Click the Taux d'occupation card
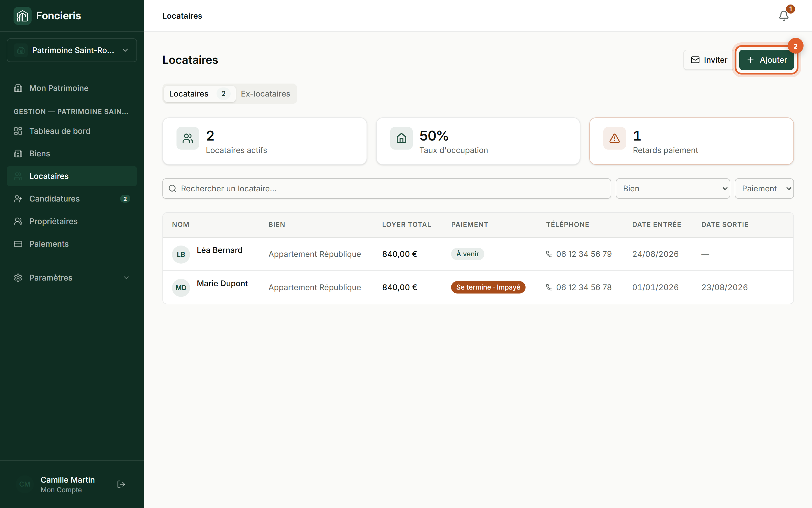This screenshot has width=812, height=508. tap(478, 141)
